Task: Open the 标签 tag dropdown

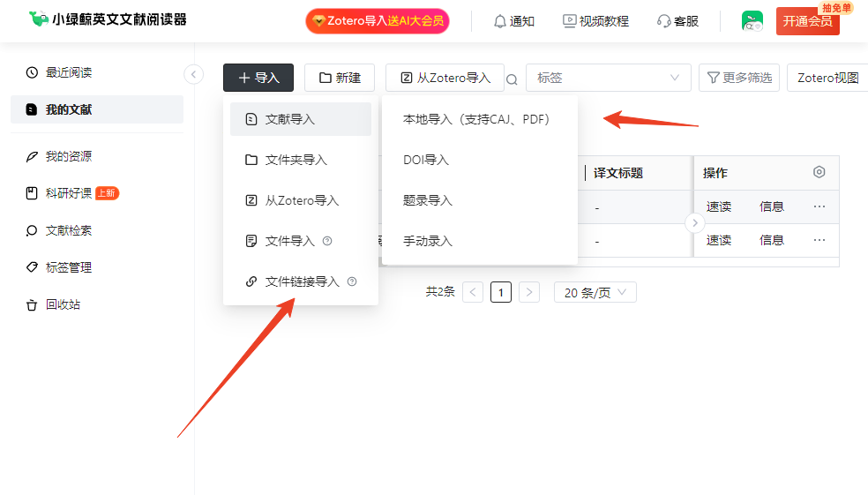Action: 609,78
